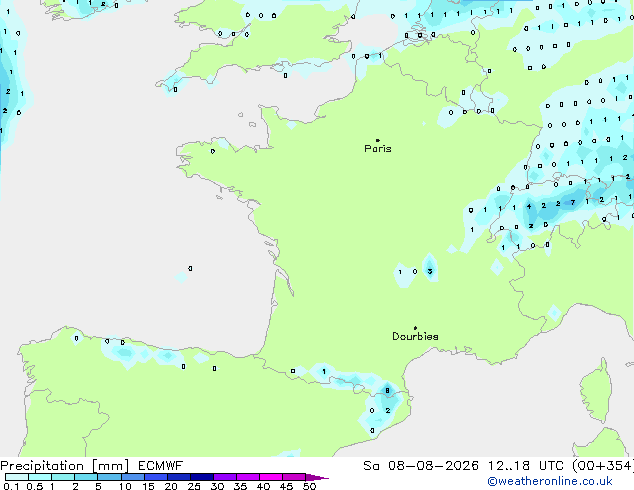634x490 pixels.
Task: Click the '7' precipitation value near Switzerland
Action: click(x=573, y=203)
